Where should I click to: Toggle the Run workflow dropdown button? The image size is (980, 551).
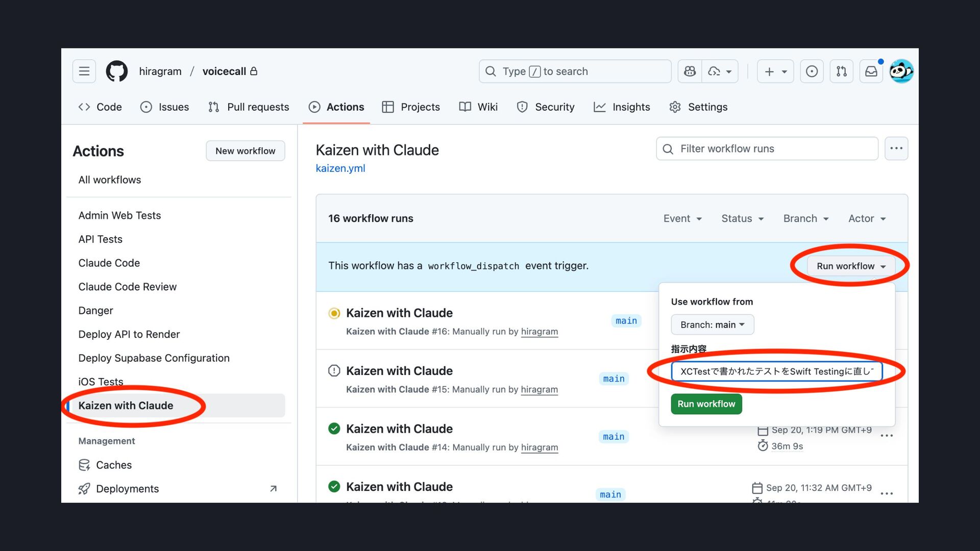[851, 266]
